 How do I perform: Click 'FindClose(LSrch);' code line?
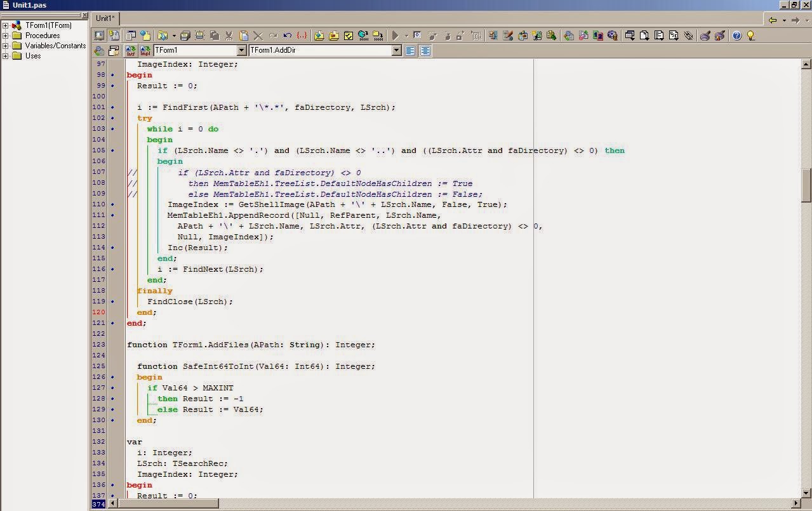tap(190, 302)
